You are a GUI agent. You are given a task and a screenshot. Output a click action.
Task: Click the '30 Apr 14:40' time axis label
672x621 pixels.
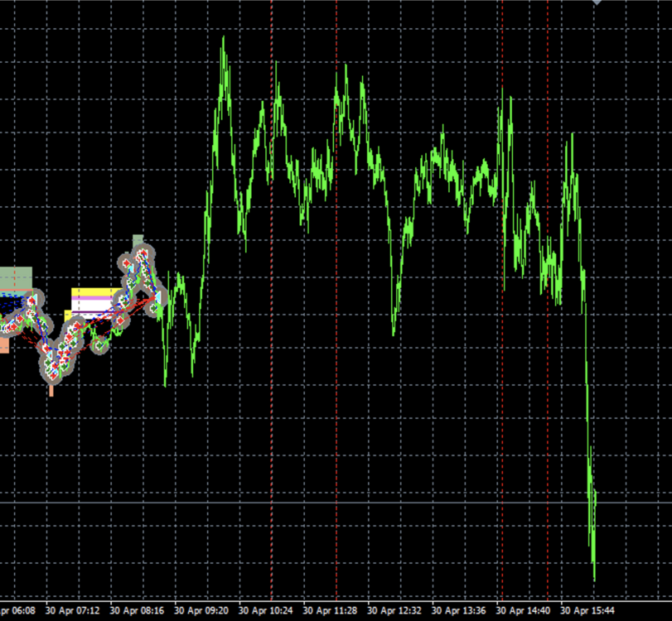(523, 610)
